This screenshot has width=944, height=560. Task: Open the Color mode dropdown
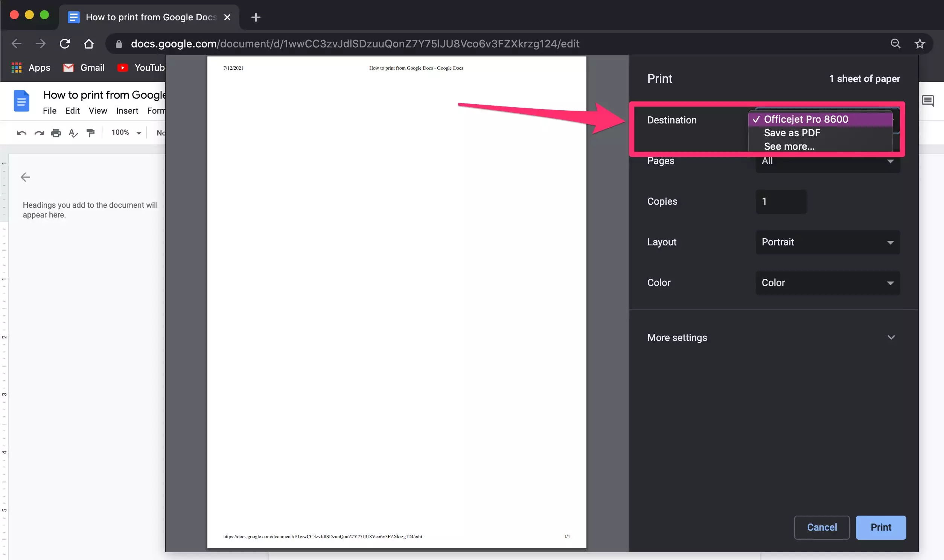click(x=827, y=283)
